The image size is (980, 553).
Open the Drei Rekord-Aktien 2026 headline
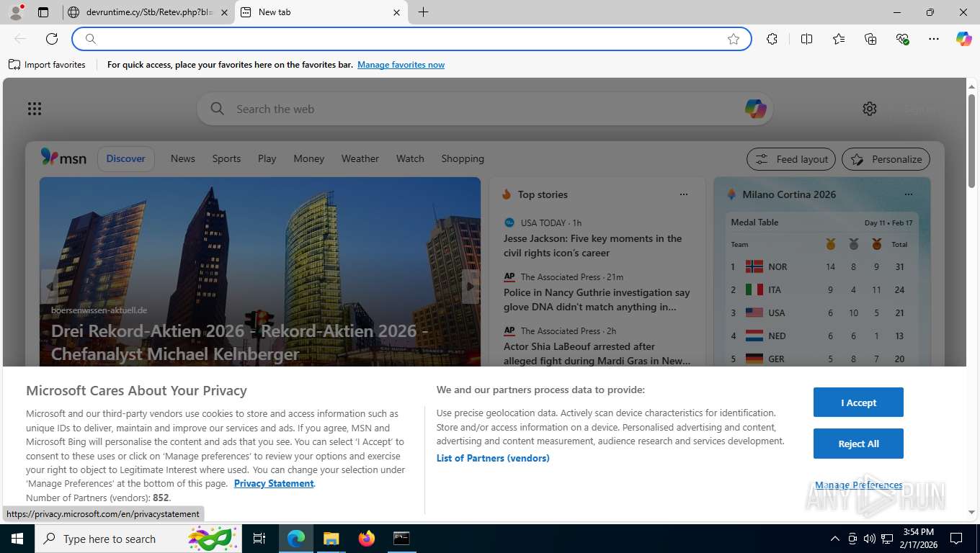point(240,342)
